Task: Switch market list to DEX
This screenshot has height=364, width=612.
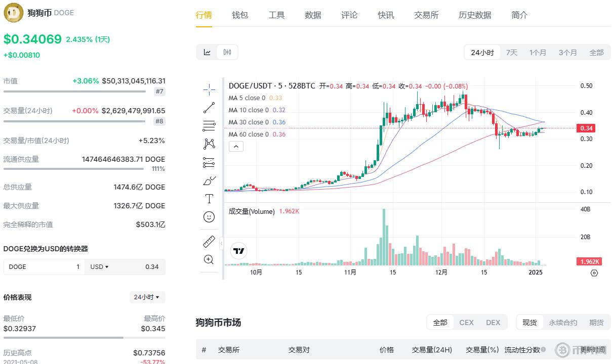Action: [x=493, y=322]
